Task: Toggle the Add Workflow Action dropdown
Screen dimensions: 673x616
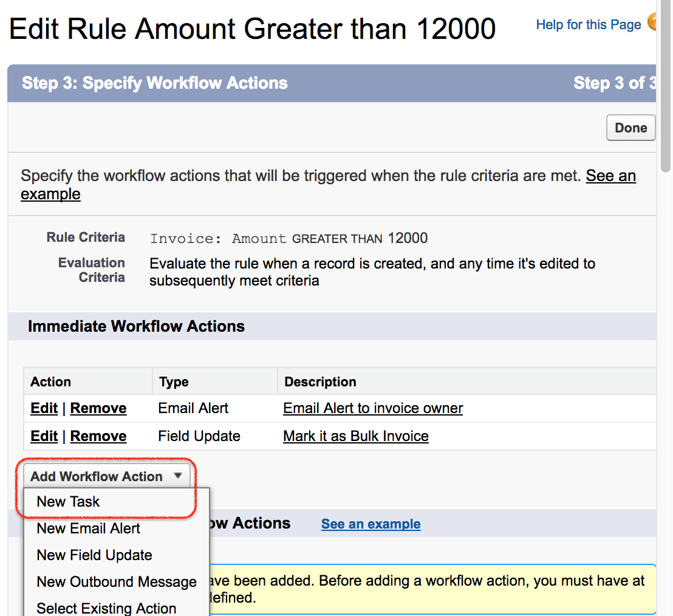Action: point(106,476)
